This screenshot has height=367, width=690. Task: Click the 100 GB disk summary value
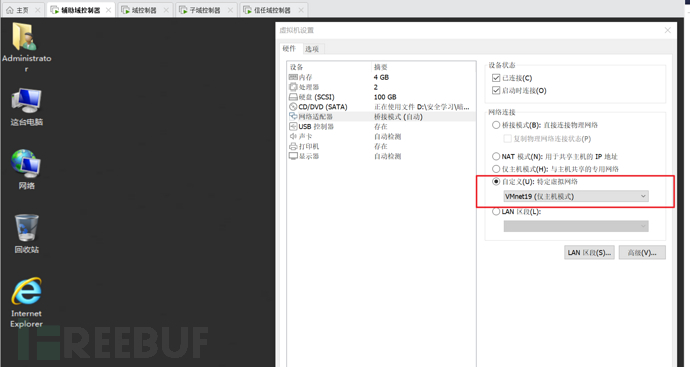tap(385, 97)
